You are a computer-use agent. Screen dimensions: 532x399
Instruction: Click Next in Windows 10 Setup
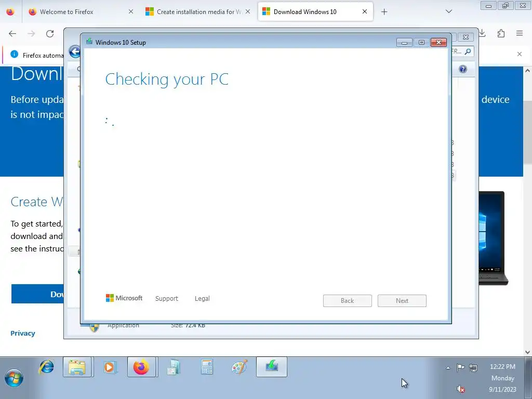(x=402, y=301)
